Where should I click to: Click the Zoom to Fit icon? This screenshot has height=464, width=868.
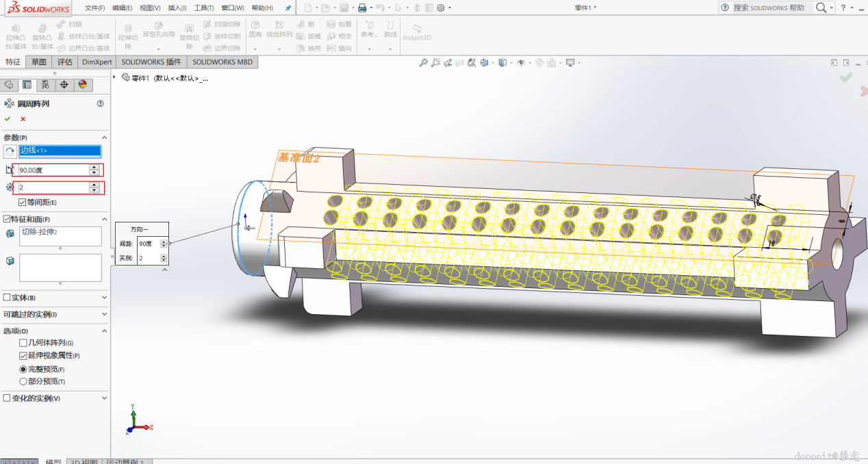[424, 63]
